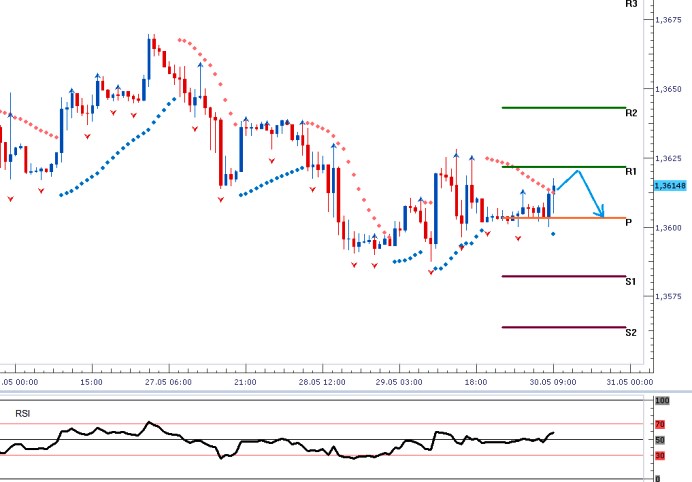Click the 1,3650 price axis value
Viewport: 692px width, 482px height.
click(x=668, y=89)
